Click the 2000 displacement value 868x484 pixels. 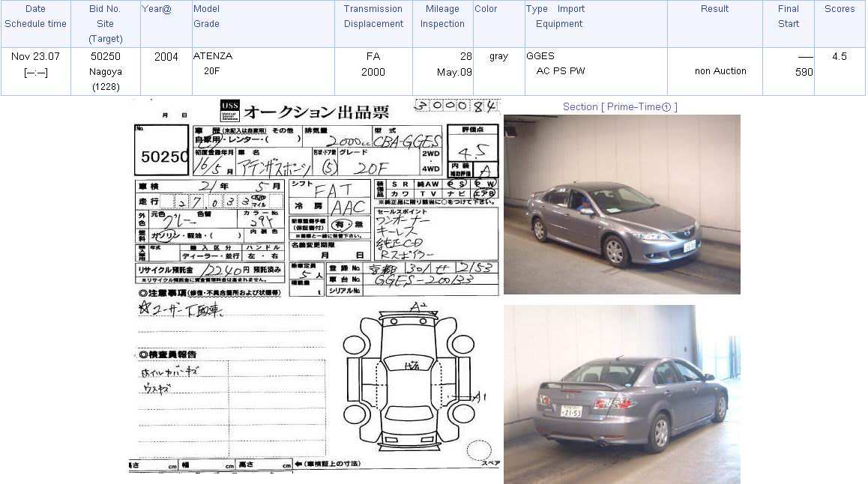click(373, 72)
